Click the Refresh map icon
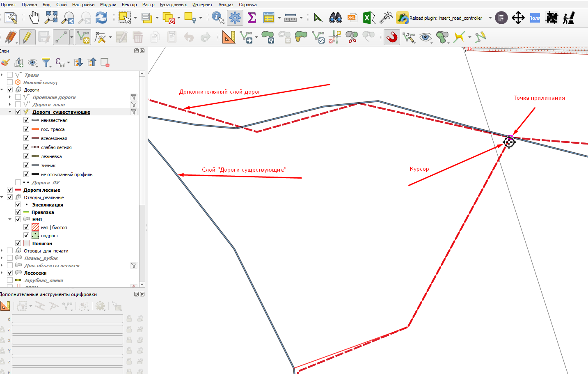588x374 pixels. click(101, 18)
